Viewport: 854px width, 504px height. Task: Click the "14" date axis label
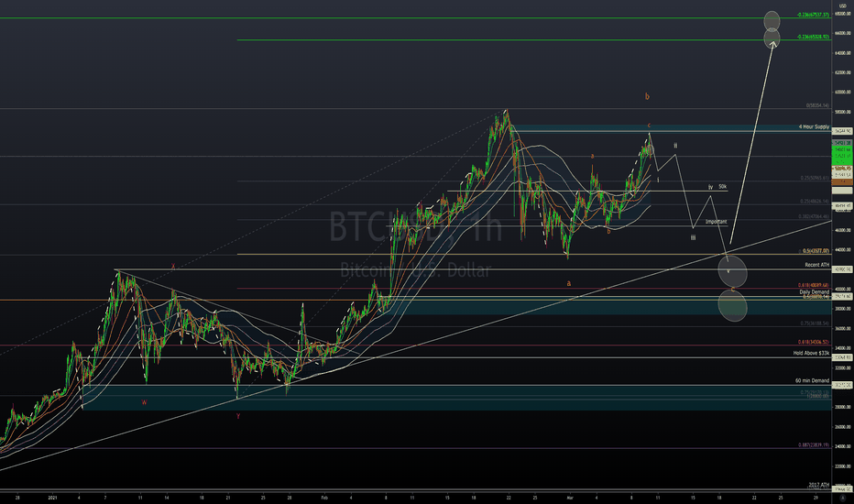point(167,498)
